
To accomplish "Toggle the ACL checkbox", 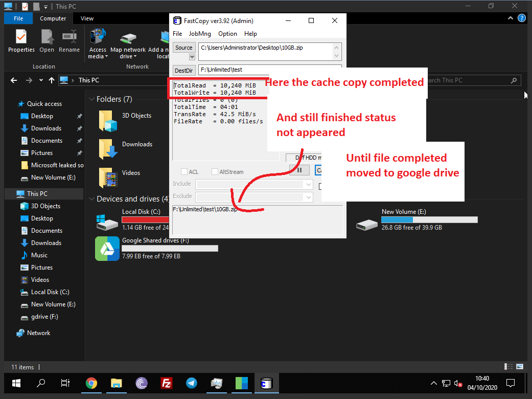I will [184, 172].
